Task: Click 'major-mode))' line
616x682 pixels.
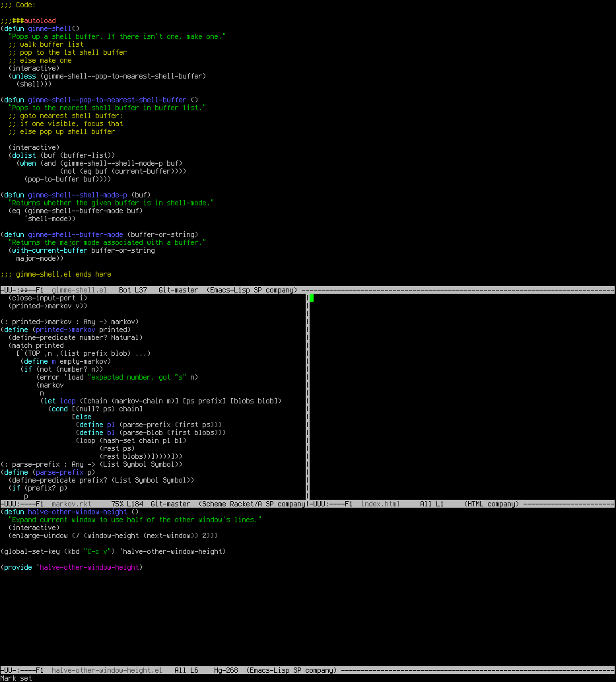Action: pos(40,258)
